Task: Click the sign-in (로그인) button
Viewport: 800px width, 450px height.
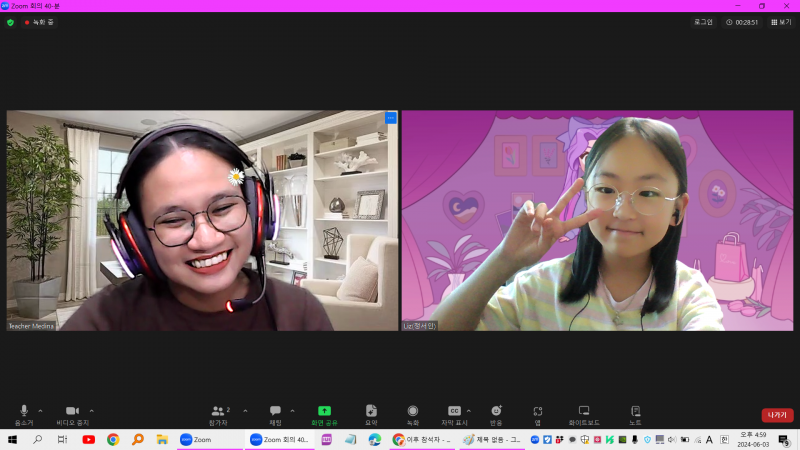Action: point(703,22)
